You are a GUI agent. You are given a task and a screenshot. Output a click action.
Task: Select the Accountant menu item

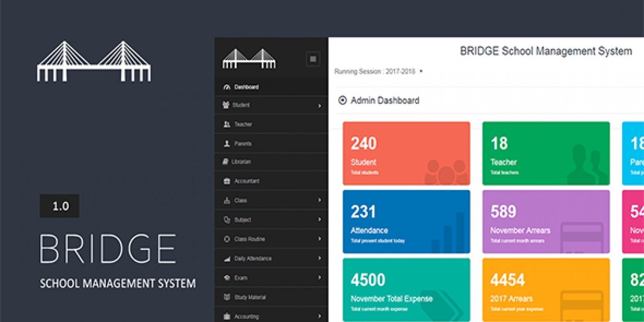[x=271, y=181]
